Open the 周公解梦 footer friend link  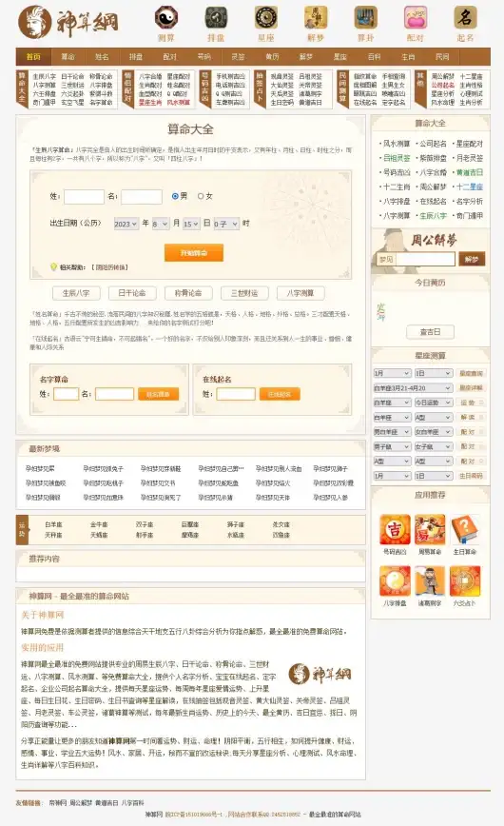(x=81, y=803)
